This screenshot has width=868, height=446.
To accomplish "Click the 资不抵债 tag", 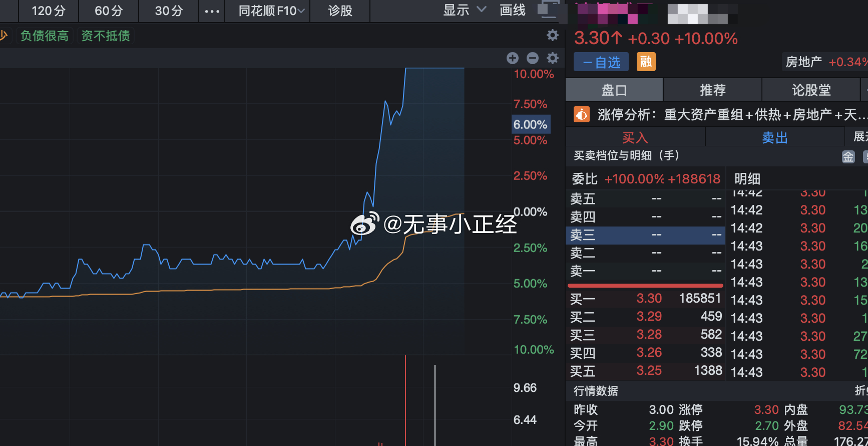I will click(105, 36).
